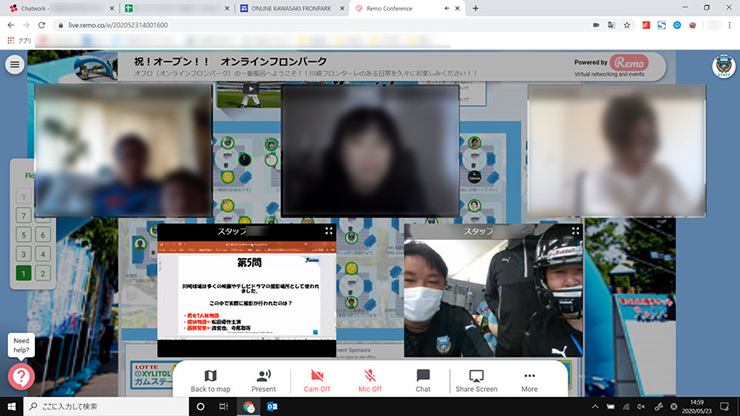
Task: Open the Apps bookmarks shortcut
Action: click(19, 41)
